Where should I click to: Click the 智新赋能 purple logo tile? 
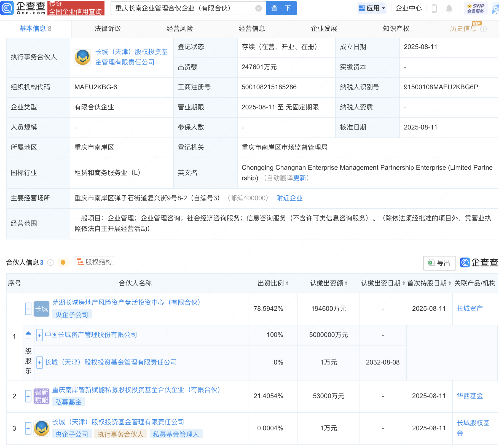[42, 396]
